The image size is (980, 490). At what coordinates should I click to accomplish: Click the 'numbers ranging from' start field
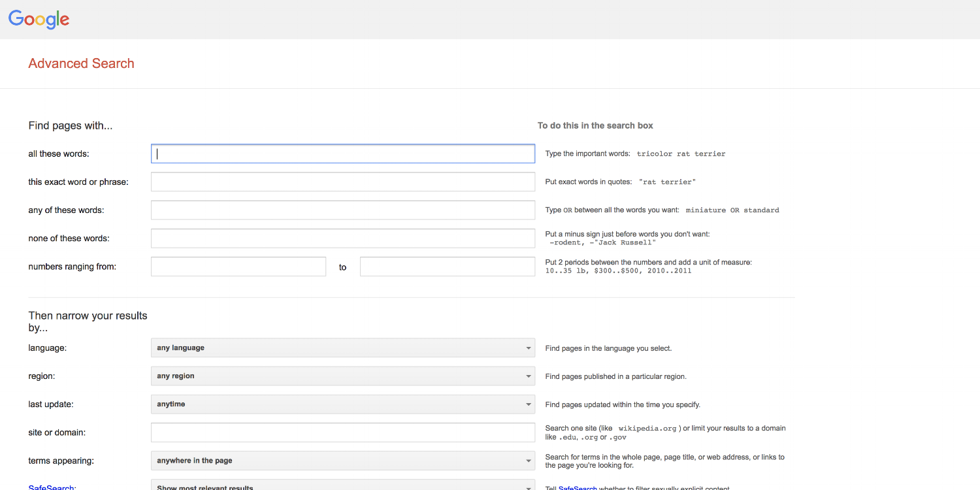(238, 267)
